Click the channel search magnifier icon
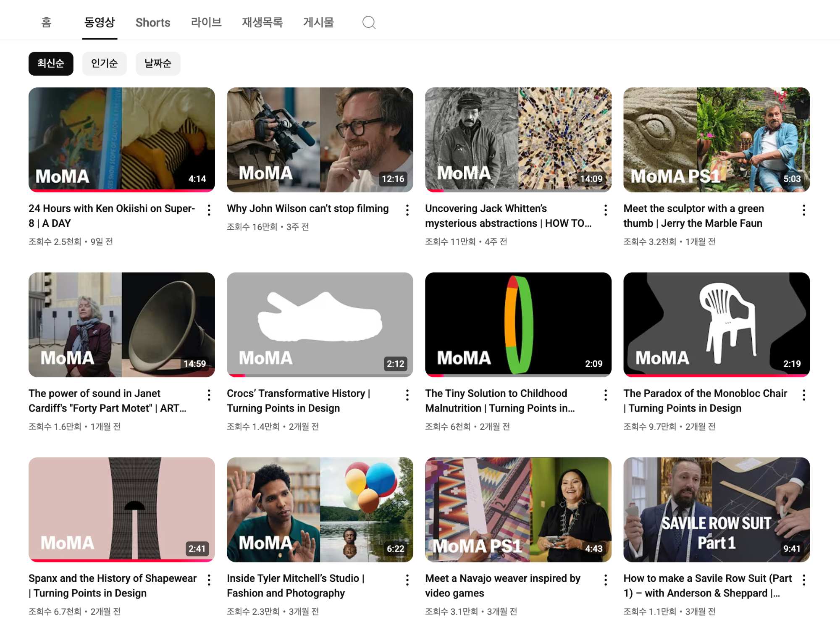The width and height of the screenshot is (840, 633). pos(369,22)
